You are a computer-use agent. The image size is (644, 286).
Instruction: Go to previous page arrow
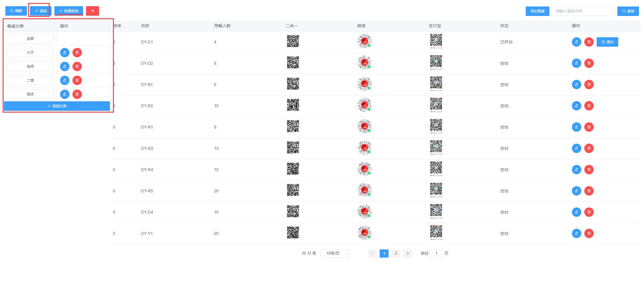point(372,253)
